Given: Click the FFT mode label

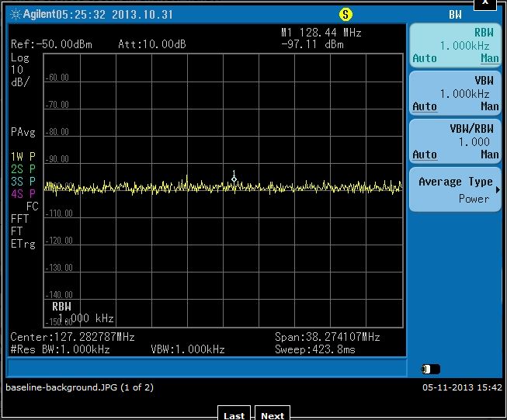Looking at the screenshot, I should tap(19, 219).
